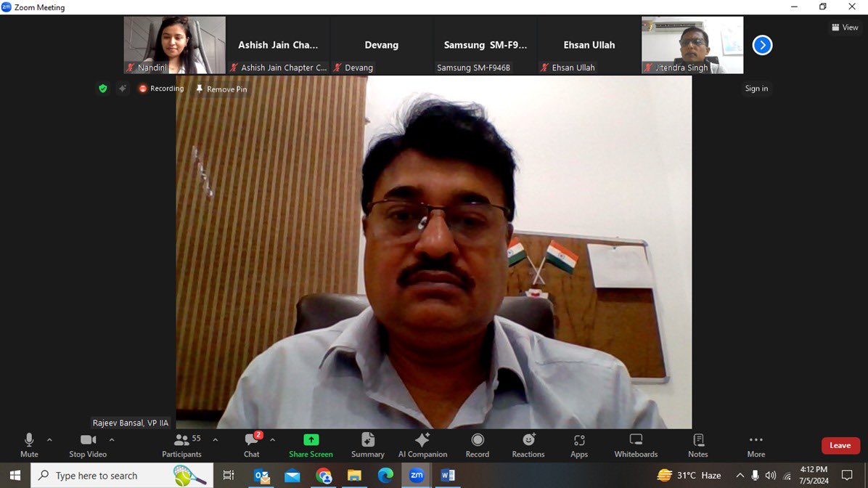This screenshot has width=868, height=488.
Task: Open meeting Summary
Action: (367, 445)
